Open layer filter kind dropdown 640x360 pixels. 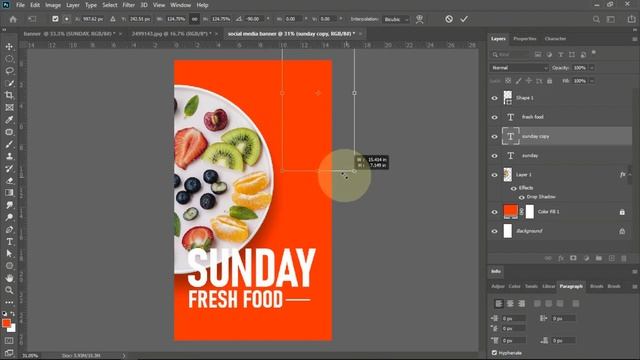(x=511, y=54)
